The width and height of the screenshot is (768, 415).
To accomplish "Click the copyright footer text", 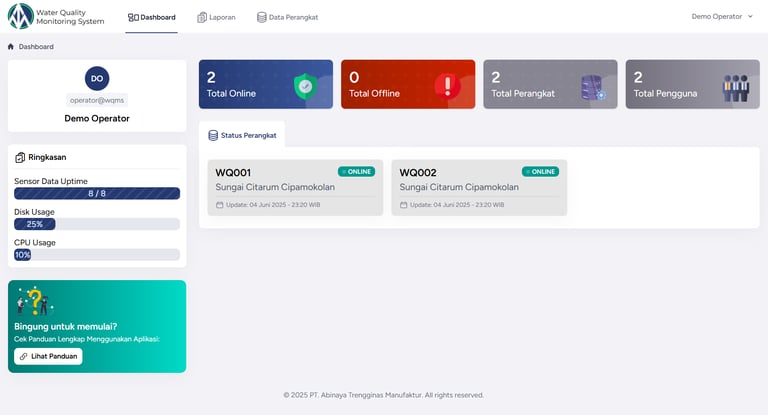I will (384, 395).
